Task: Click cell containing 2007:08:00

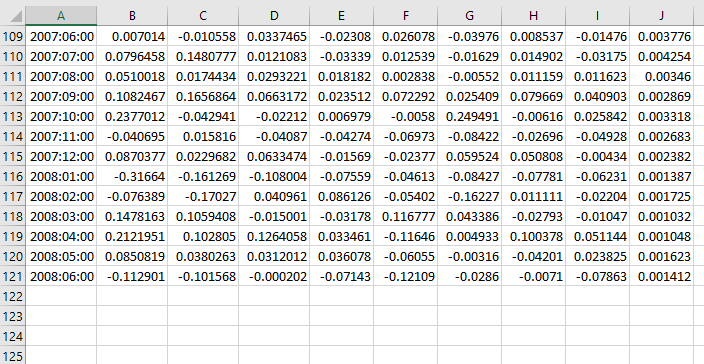Action: click(61, 76)
